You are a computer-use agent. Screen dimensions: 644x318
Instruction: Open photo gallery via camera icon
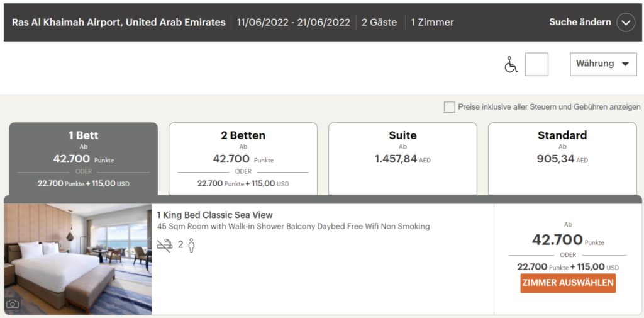tap(13, 304)
